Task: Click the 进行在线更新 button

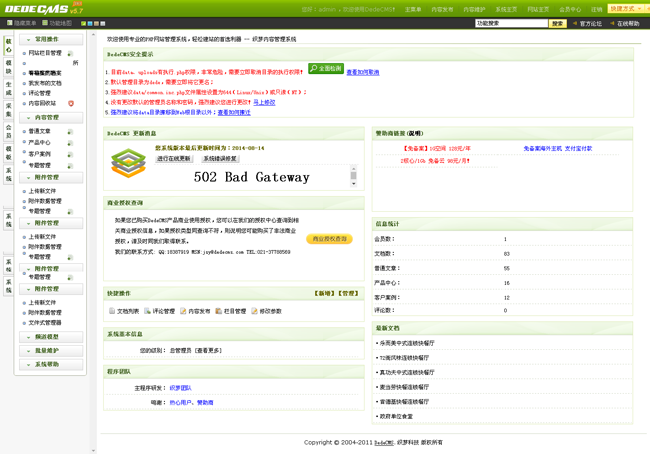Action: tap(174, 159)
